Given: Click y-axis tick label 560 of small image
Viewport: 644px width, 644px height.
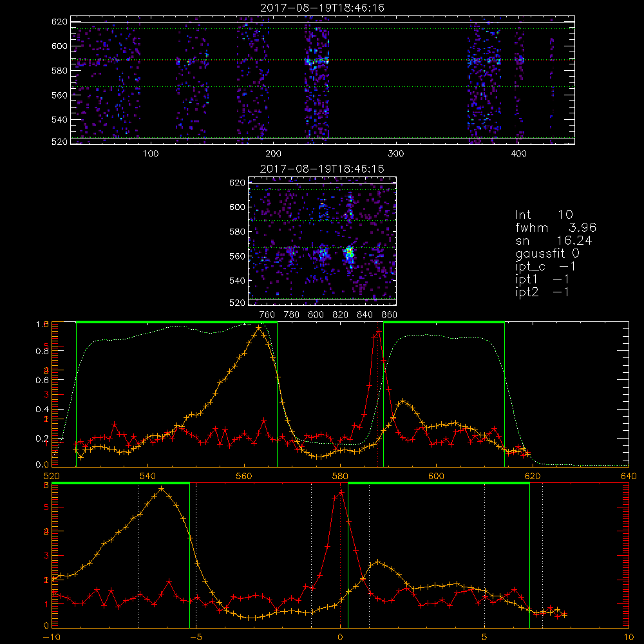Looking at the screenshot, I should [237, 256].
